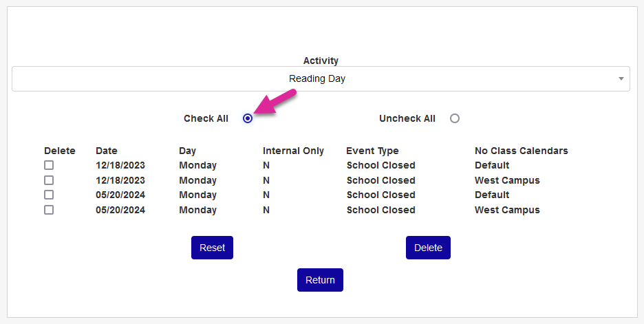Click the Uncheck All label text
644x324 pixels.
(407, 118)
